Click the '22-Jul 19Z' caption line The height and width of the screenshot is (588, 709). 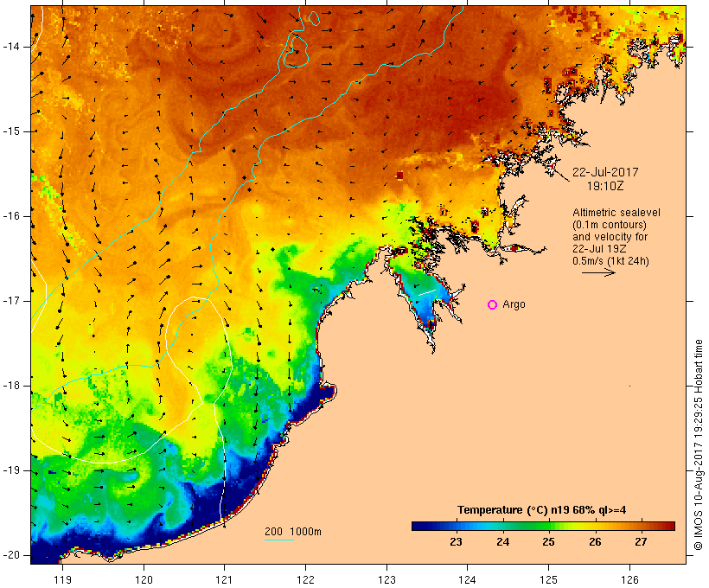(x=599, y=249)
